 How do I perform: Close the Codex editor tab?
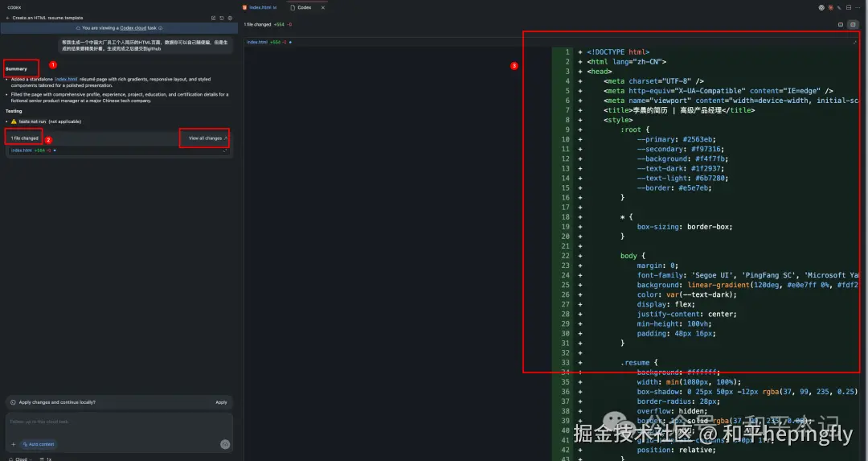[x=323, y=7]
